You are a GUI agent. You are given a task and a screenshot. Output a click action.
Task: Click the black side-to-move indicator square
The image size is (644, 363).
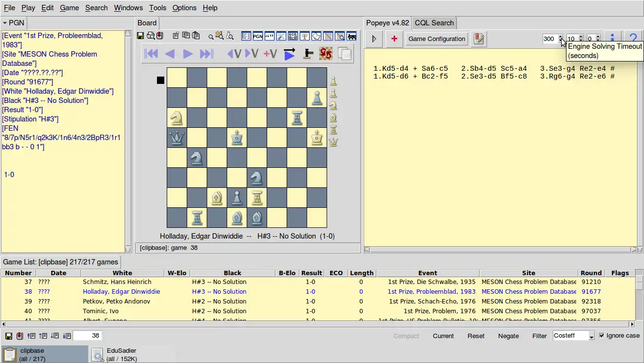pos(160,80)
